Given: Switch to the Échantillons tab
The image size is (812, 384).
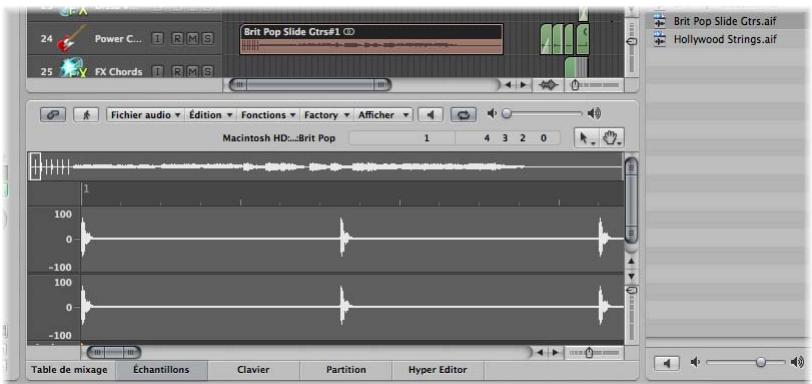Looking at the screenshot, I should click(161, 370).
